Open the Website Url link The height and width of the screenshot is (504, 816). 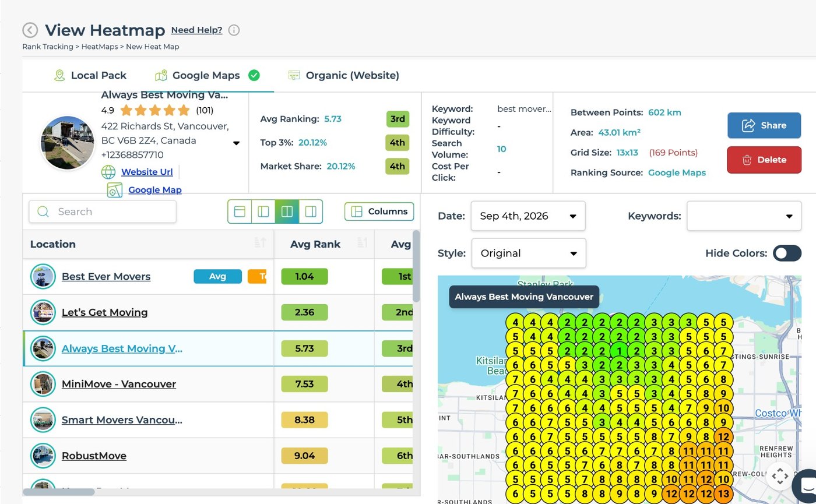pyautogui.click(x=147, y=172)
